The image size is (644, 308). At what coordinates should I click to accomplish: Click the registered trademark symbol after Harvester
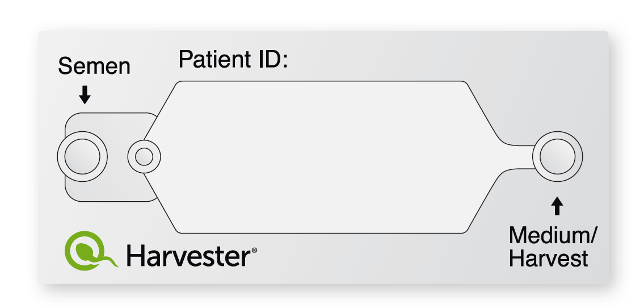coord(254,249)
